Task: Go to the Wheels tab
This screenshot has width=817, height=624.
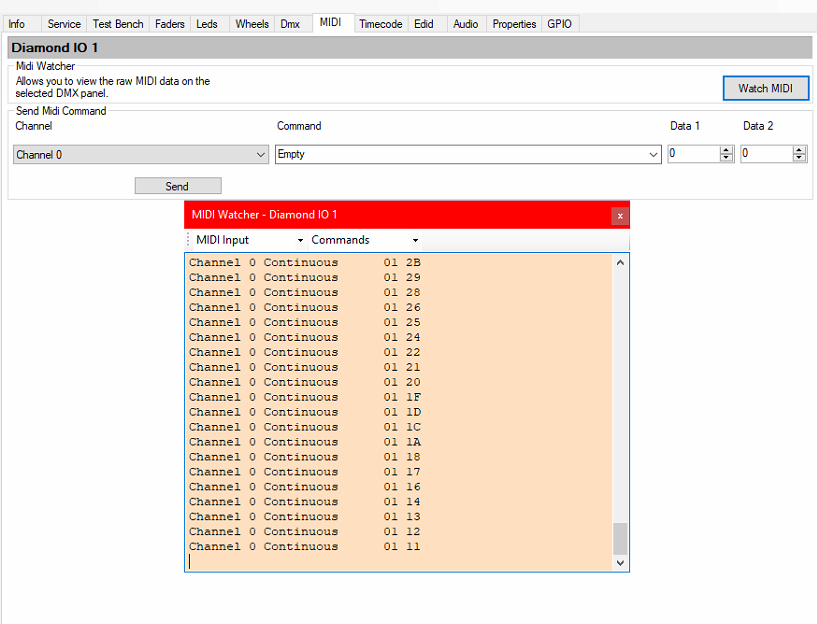Action: click(252, 24)
